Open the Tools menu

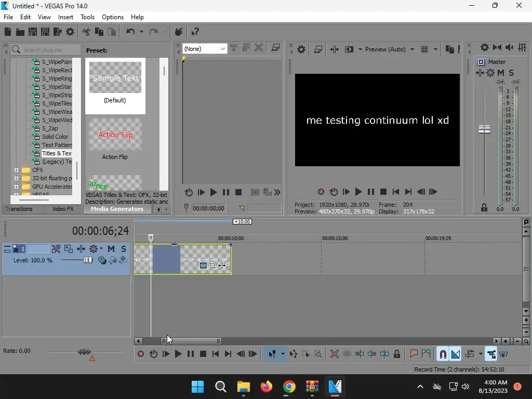tap(87, 17)
